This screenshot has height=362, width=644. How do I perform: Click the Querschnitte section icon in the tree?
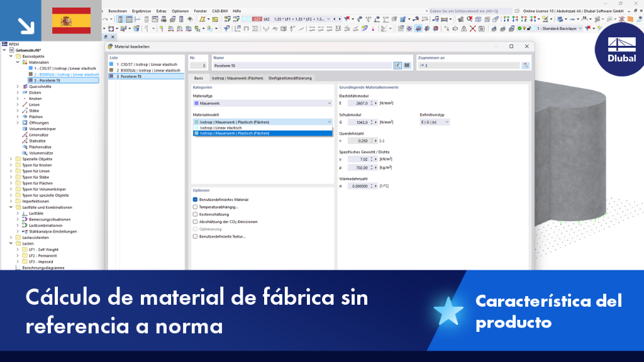point(25,87)
